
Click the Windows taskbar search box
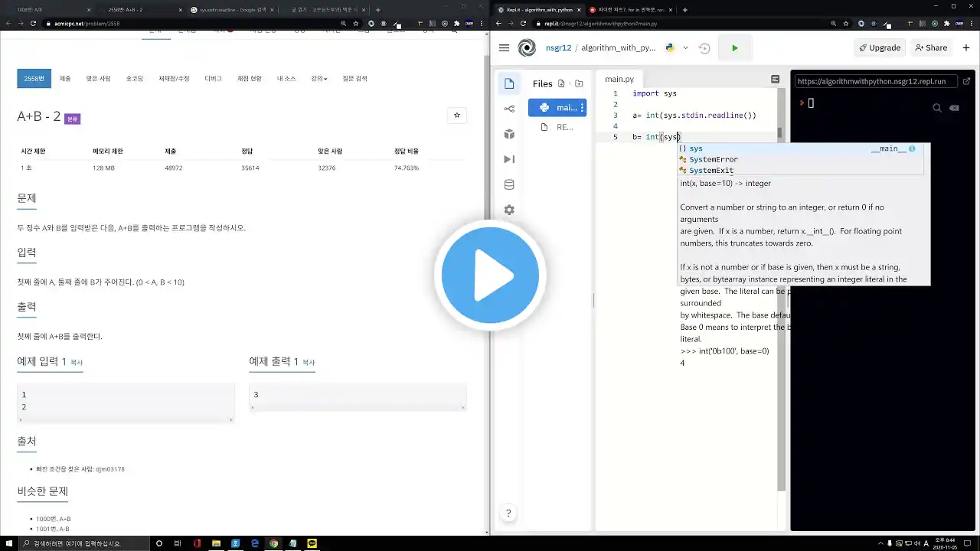click(x=83, y=543)
